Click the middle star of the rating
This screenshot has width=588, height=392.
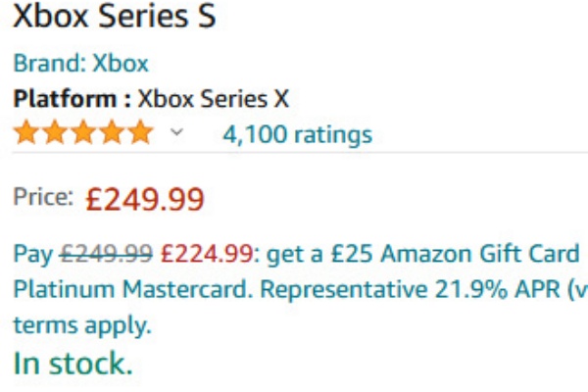pos(84,132)
